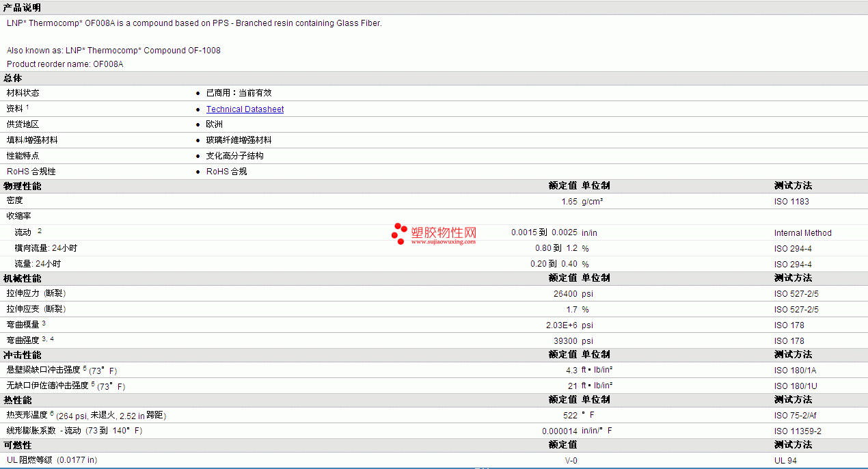The height and width of the screenshot is (469, 868).
Task: Select the 机械性能 section header
Action: 22,278
